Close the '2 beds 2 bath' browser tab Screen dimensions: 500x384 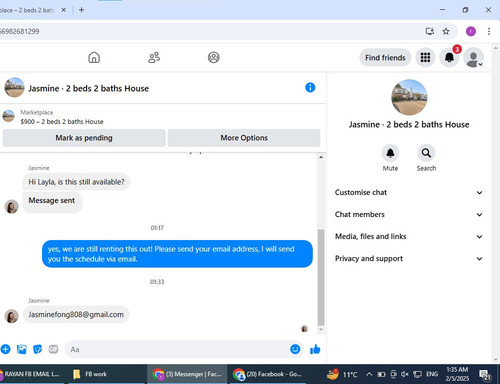63,10
